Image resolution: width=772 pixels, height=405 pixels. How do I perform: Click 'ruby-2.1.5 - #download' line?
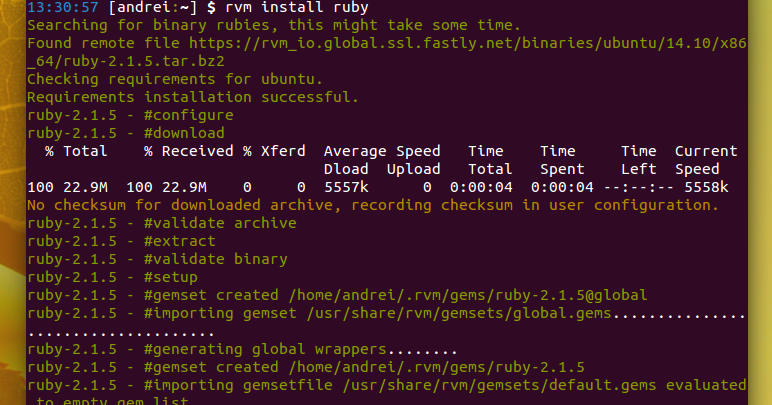pyautogui.click(x=126, y=133)
